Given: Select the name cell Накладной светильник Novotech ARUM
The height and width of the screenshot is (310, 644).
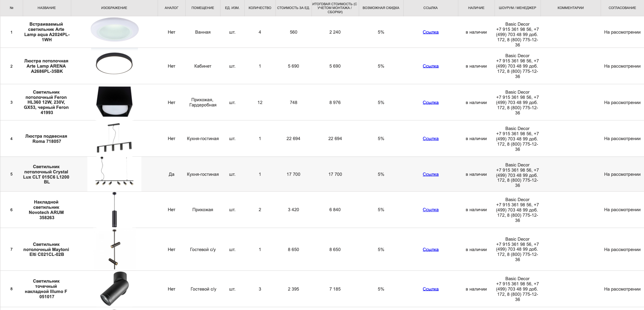Looking at the screenshot, I should point(47,209).
